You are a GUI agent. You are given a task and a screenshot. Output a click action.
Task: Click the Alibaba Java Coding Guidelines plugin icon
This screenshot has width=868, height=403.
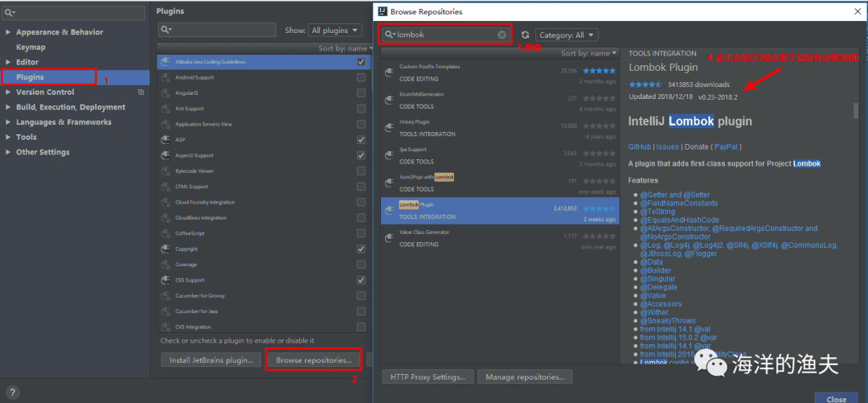click(165, 62)
